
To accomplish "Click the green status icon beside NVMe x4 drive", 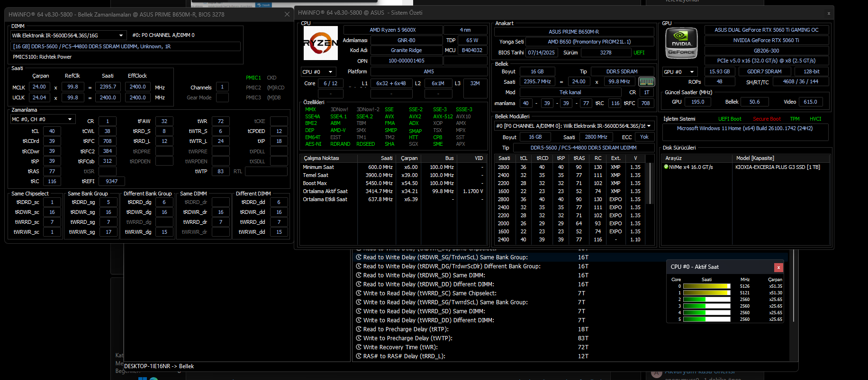I will pyautogui.click(x=666, y=167).
